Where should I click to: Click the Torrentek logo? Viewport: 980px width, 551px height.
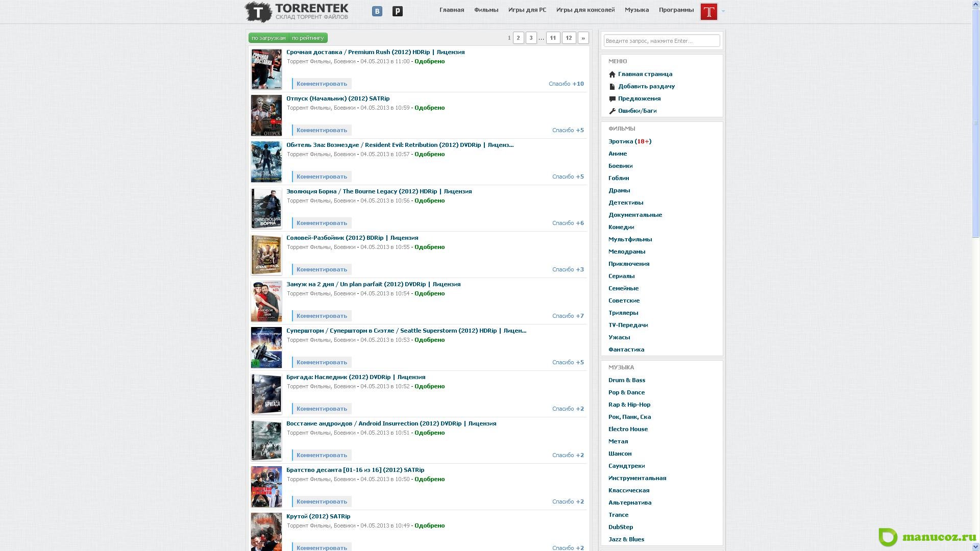[297, 12]
